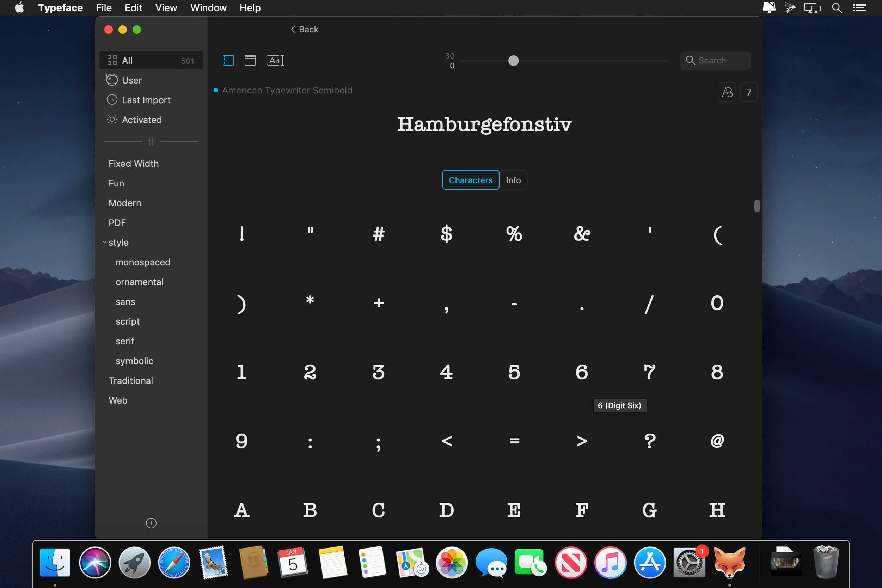Select the symbolic style tag

point(134,361)
